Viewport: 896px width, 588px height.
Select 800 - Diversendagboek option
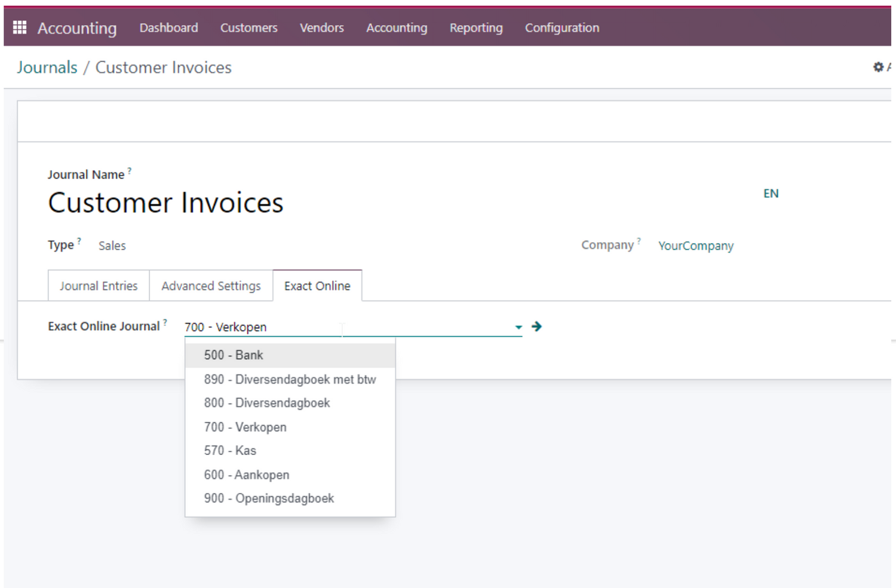[x=267, y=403]
